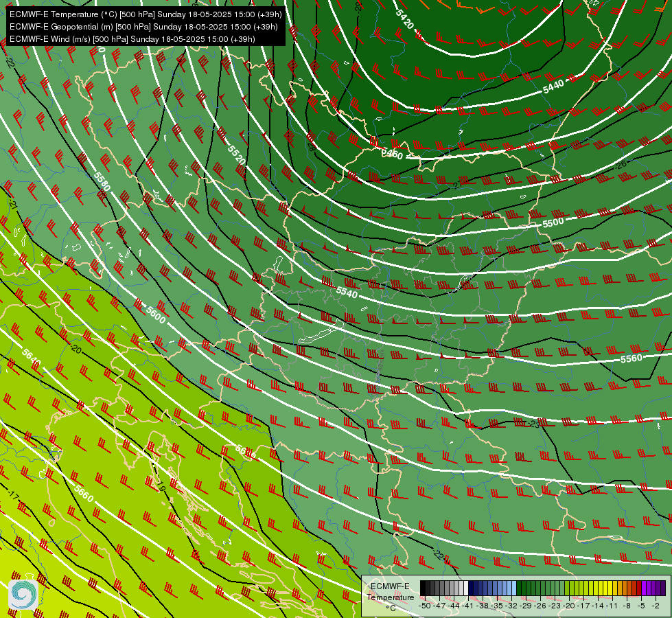Click the -44 tick label in the legend
Viewport: 672px width, 618px height.
pyautogui.click(x=454, y=606)
